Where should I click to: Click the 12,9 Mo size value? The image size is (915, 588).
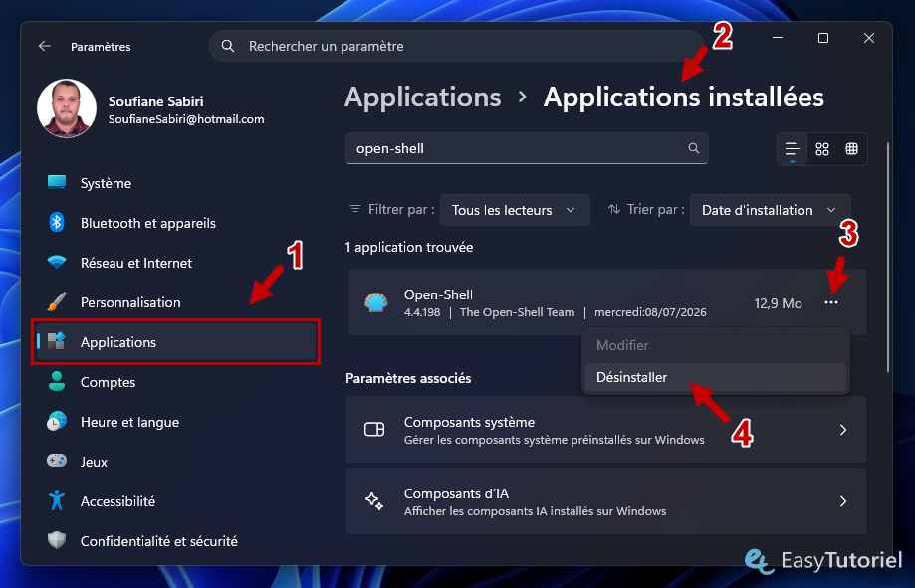click(x=778, y=303)
